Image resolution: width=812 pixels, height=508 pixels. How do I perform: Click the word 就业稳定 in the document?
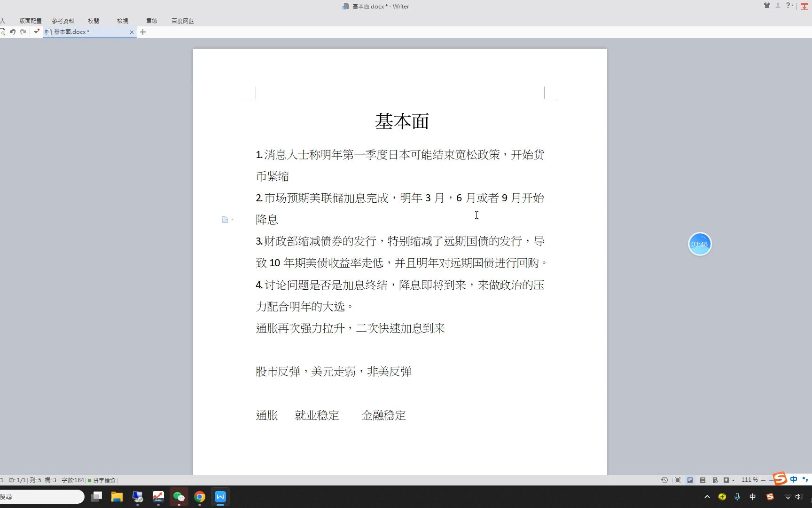[x=317, y=415]
